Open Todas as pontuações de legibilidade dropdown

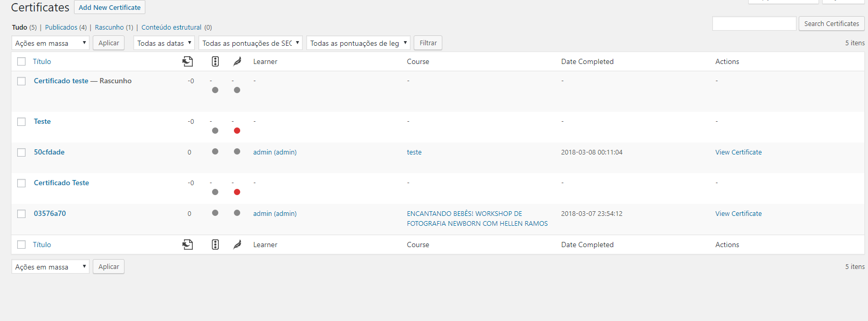coord(358,43)
